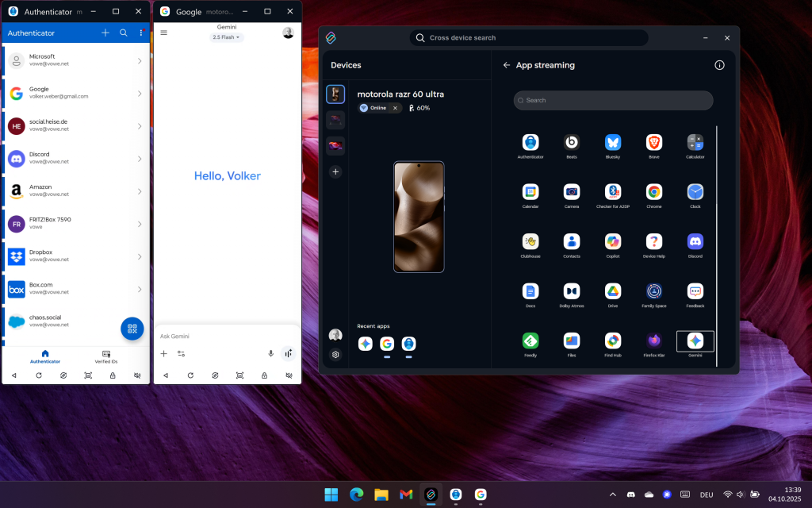Viewport: 812px width, 508px height.
Task: Launch Dolby Atmos from the app grid
Action: pos(572,291)
